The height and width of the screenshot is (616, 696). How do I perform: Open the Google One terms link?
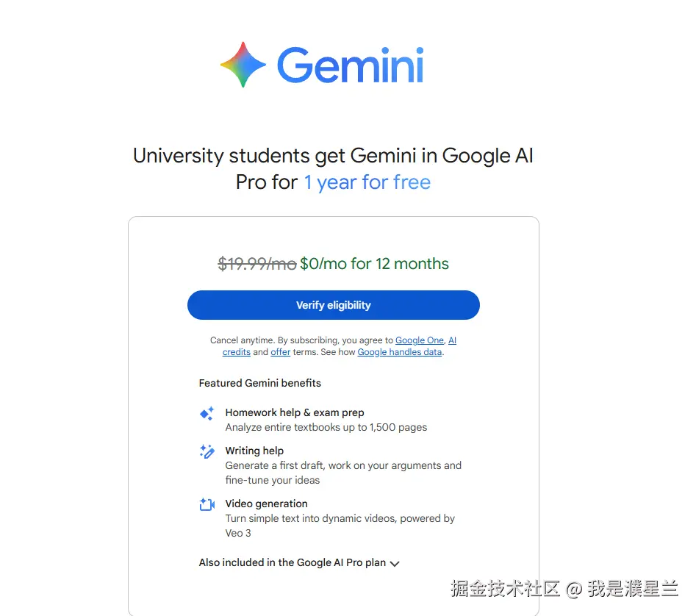click(419, 340)
